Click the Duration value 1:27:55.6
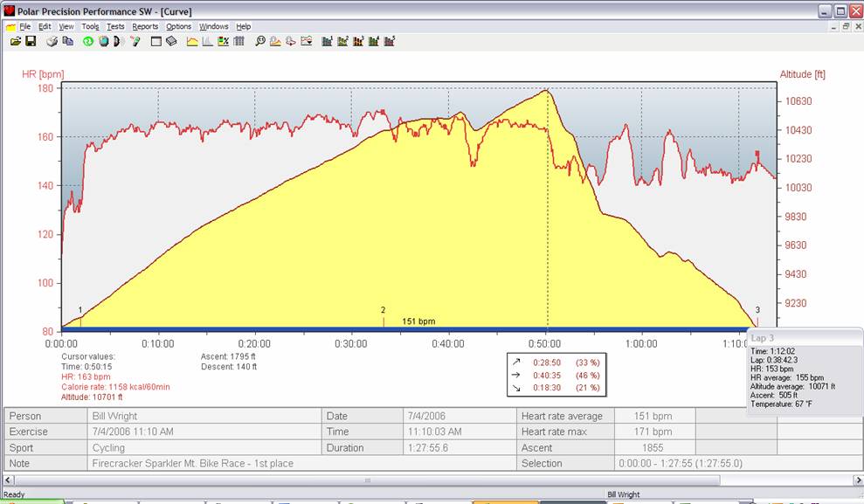Image resolution: width=864 pixels, height=504 pixels. pyautogui.click(x=460, y=448)
